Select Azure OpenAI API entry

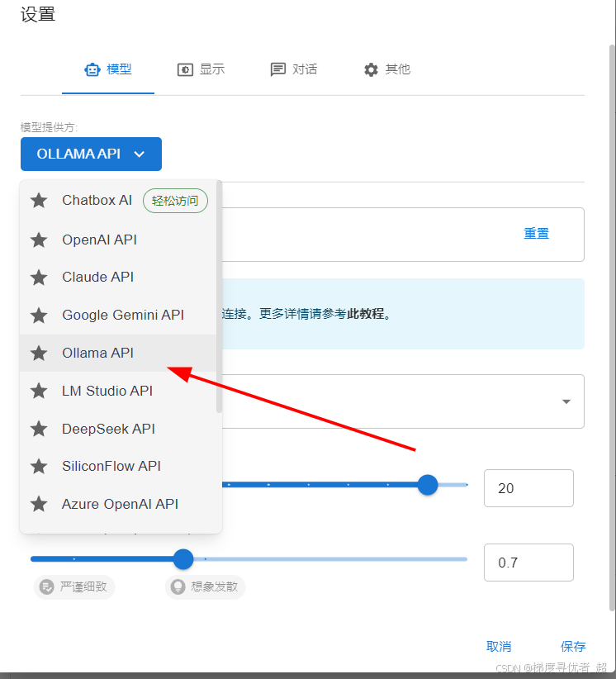(x=118, y=504)
